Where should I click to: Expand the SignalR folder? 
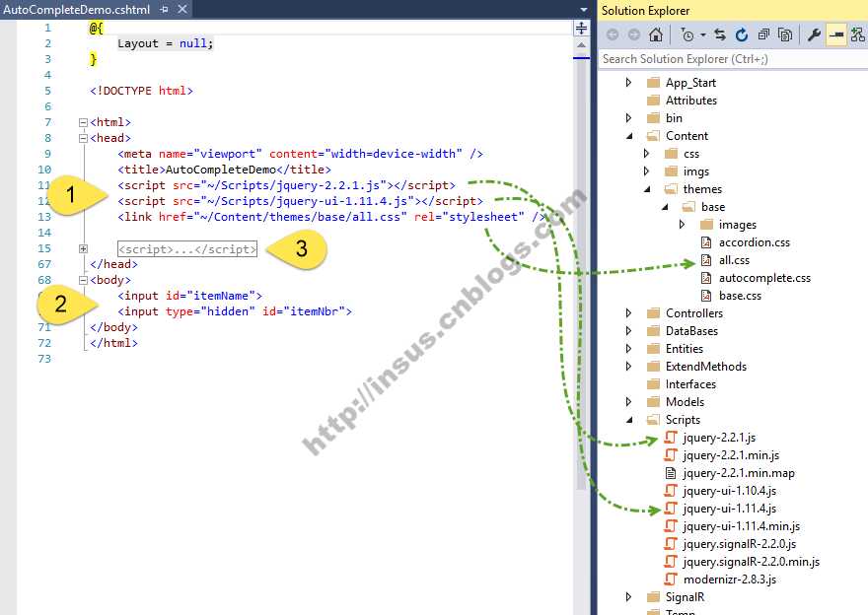point(628,596)
